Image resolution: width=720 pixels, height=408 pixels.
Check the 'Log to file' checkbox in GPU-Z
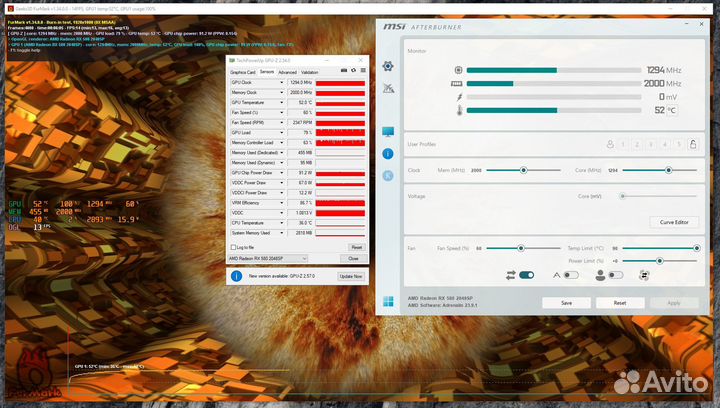pos(233,247)
